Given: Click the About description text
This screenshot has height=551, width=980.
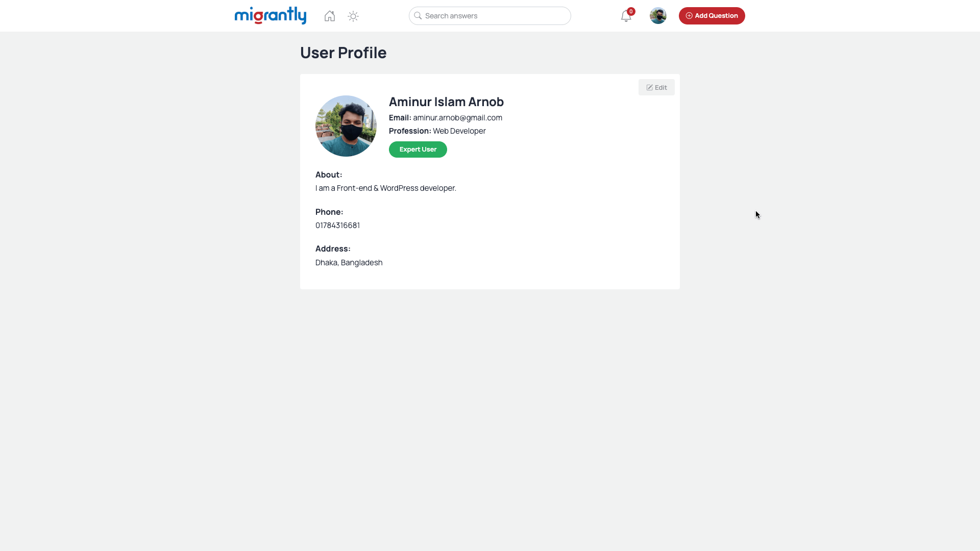Looking at the screenshot, I should click(x=385, y=188).
